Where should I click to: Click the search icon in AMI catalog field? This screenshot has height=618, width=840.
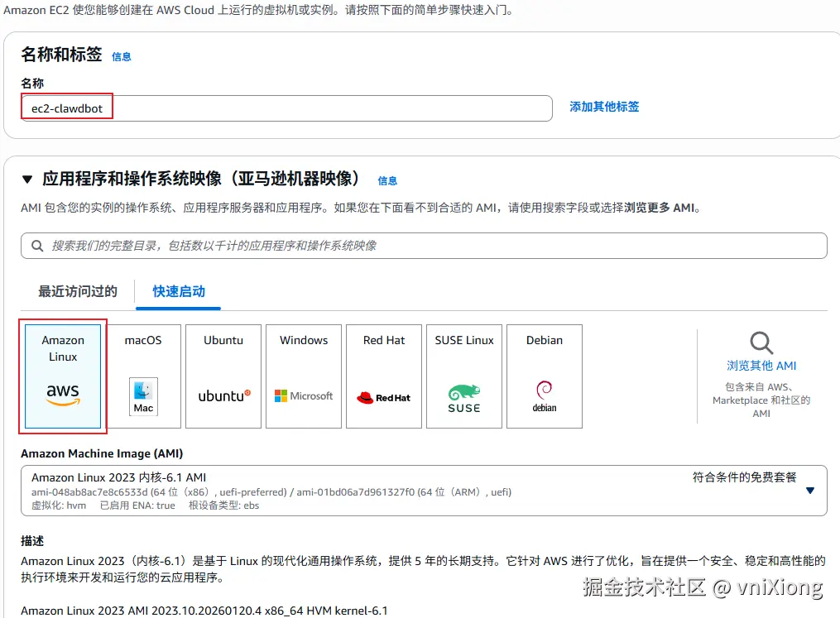point(37,246)
